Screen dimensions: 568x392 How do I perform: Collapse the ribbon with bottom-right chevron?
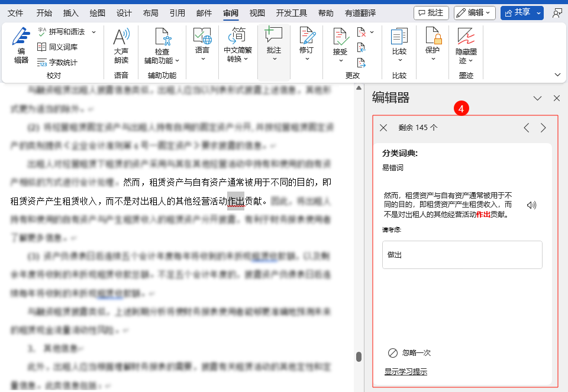click(x=557, y=74)
